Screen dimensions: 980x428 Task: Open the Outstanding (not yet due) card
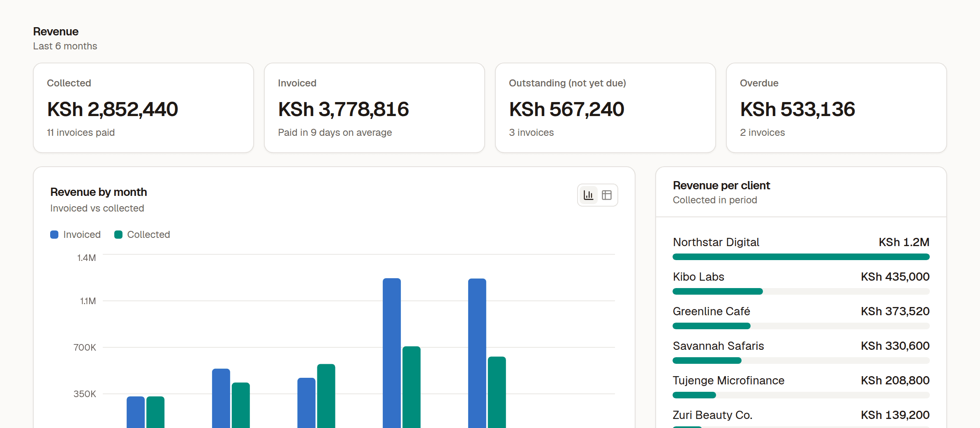point(606,108)
